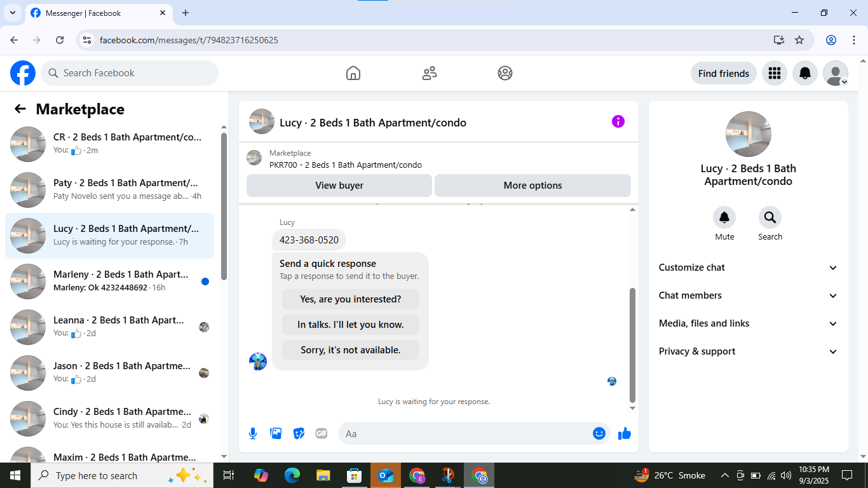The width and height of the screenshot is (868, 488).
Task: Go back using Marketplace back arrow
Action: [x=20, y=109]
